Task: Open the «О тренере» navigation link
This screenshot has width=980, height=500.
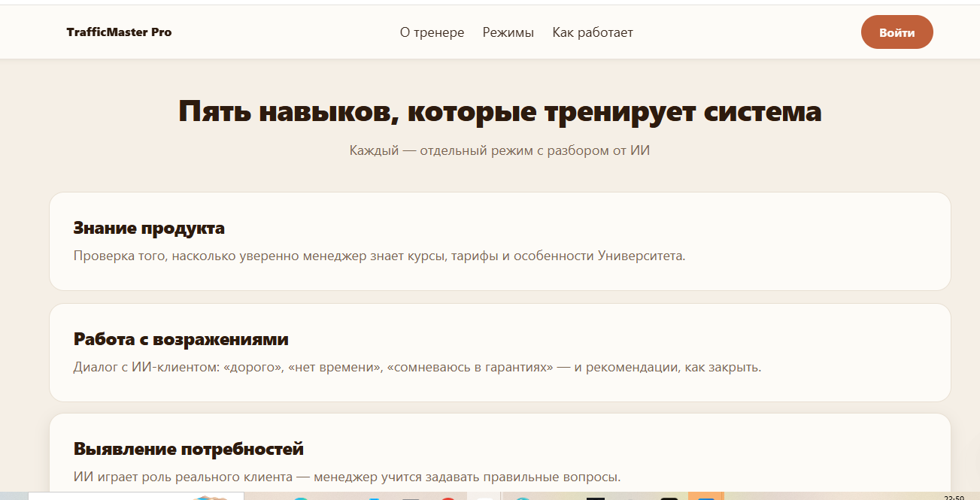Action: pyautogui.click(x=432, y=32)
